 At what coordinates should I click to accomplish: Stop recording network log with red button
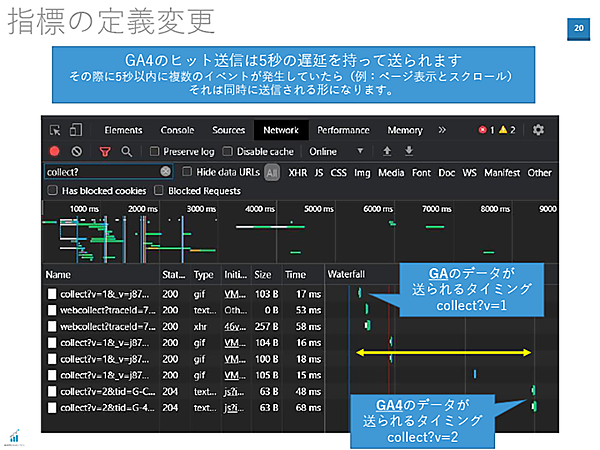tap(54, 151)
